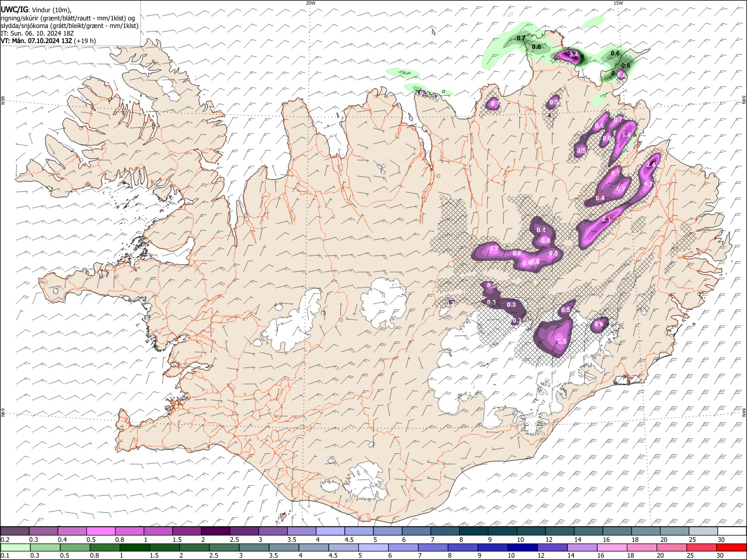Viewport: 747px width, 560px height.
Task: Click the upper legend swatch between 8 and 9
Action: coord(474,531)
